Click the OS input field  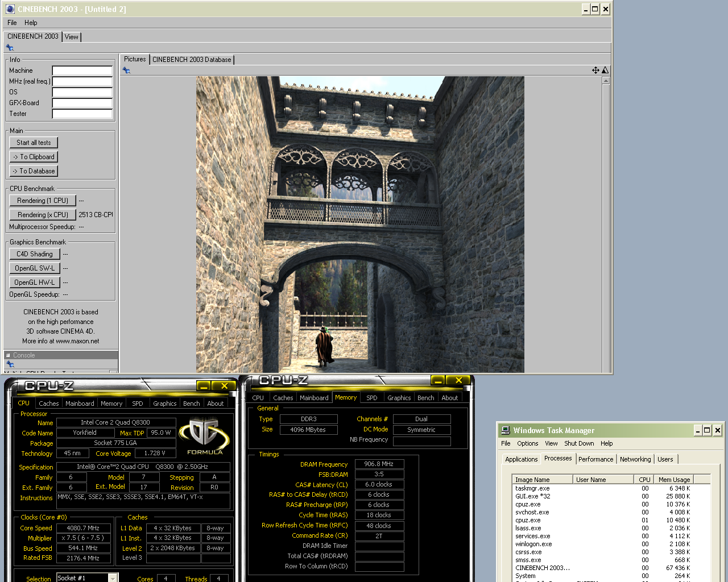[82, 92]
